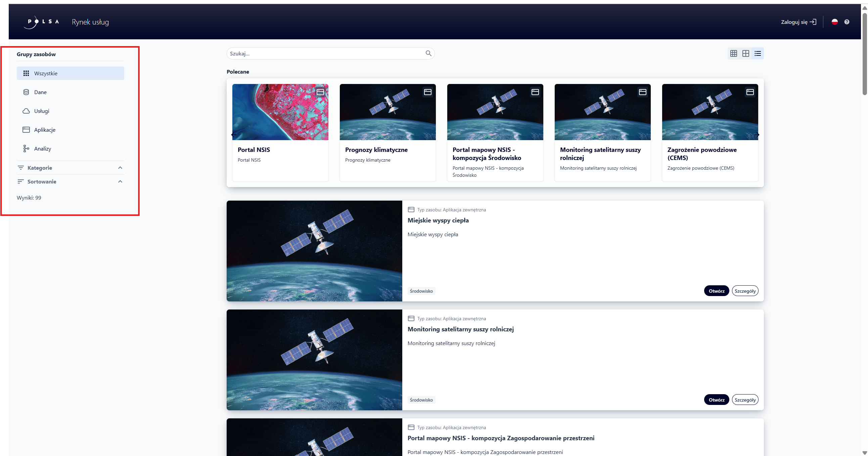868x456 pixels.
Task: Click Zaloguj się login link
Action: coord(798,22)
